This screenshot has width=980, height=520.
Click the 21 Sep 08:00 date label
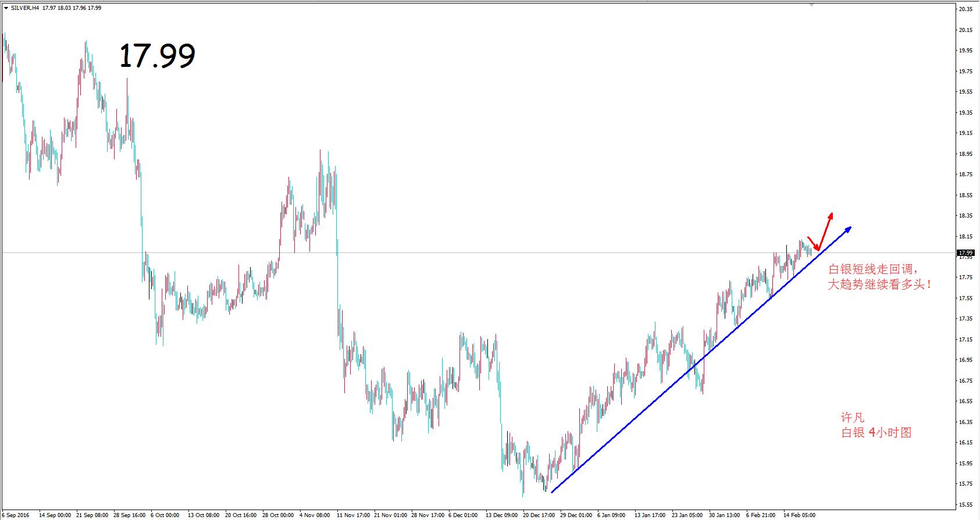[92, 515]
